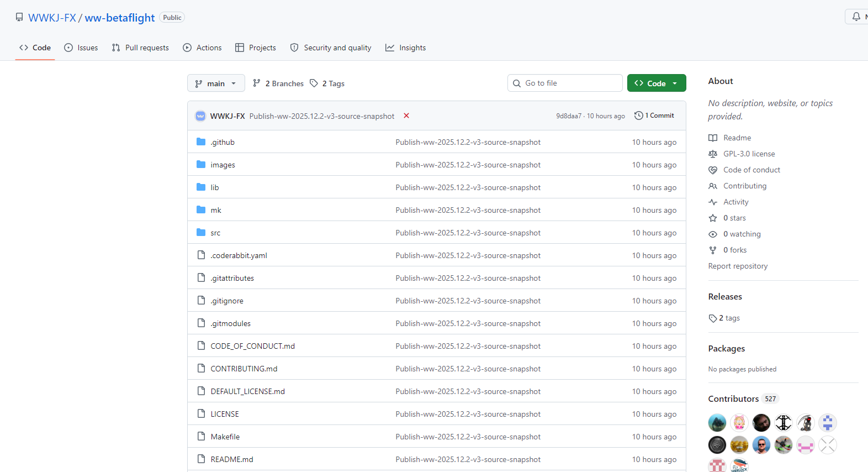This screenshot has width=868, height=472.
Task: Open the Pull requests tab
Action: [x=140, y=48]
